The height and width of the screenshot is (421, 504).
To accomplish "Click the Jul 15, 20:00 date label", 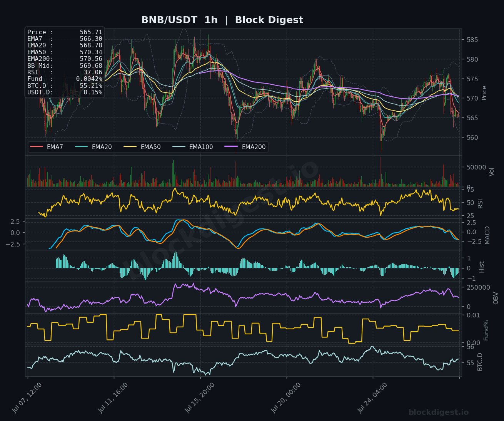I will pos(199,398).
